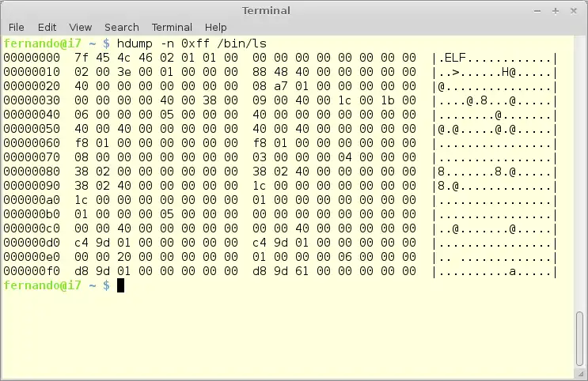588x381 pixels.
Task: Click the Terminal title bar text
Action: [266, 10]
